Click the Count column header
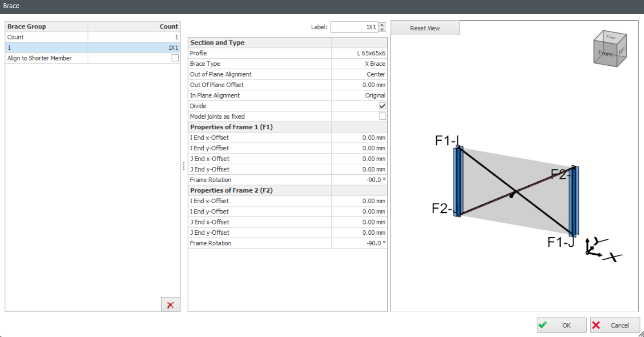The width and height of the screenshot is (644, 337). coord(134,27)
